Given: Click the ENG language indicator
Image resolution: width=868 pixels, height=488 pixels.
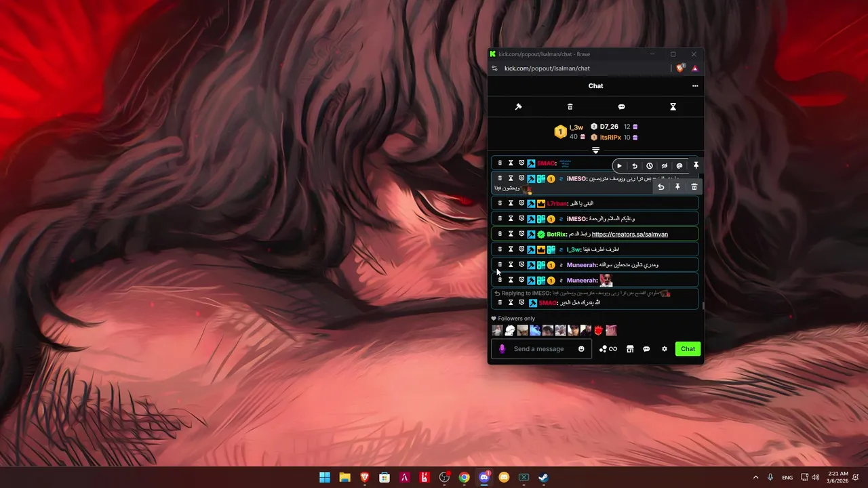Looking at the screenshot, I should pos(787,478).
